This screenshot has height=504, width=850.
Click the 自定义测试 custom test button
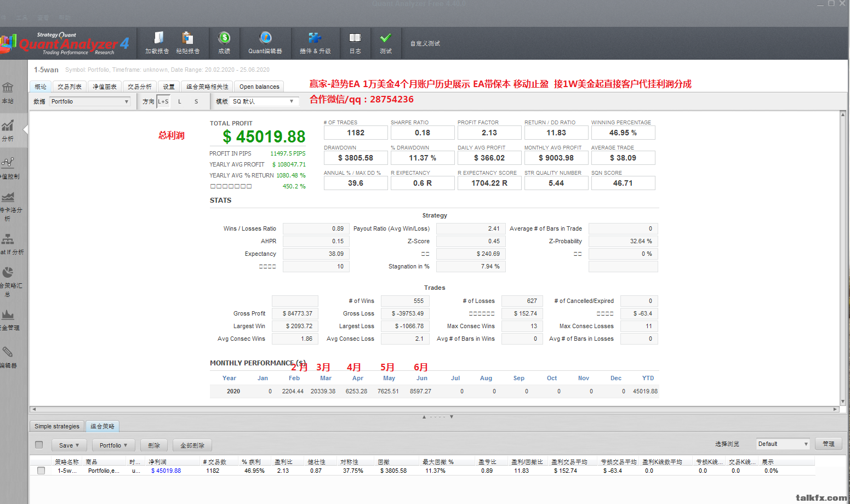[x=425, y=43]
